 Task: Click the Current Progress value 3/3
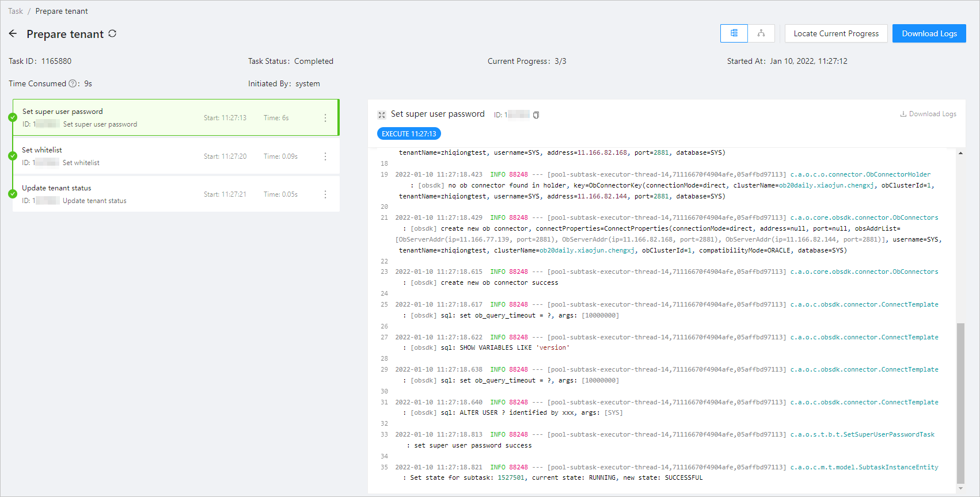560,61
